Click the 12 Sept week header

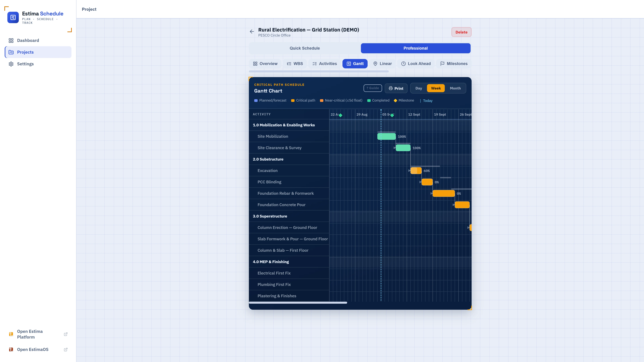tap(414, 114)
